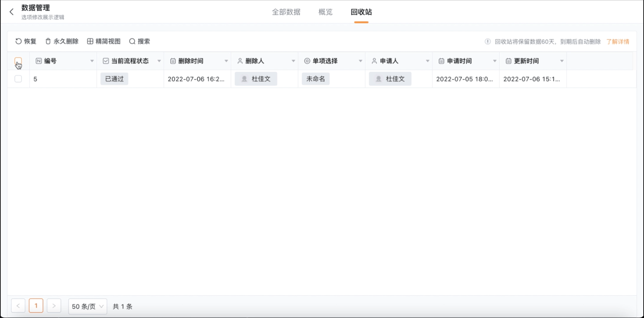Switch to the 全部数据 tab
Screen dimensions: 644x318
tap(286, 12)
